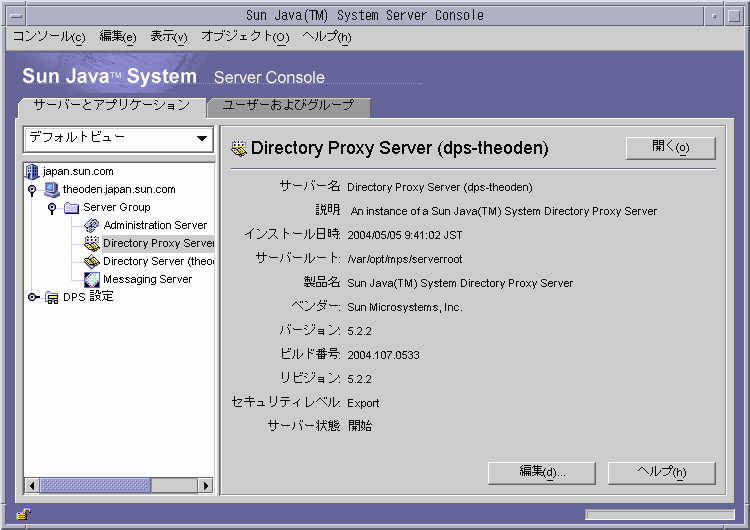
Task: Click the vendor value Sun Microsystems, Inc.
Action: [x=405, y=307]
